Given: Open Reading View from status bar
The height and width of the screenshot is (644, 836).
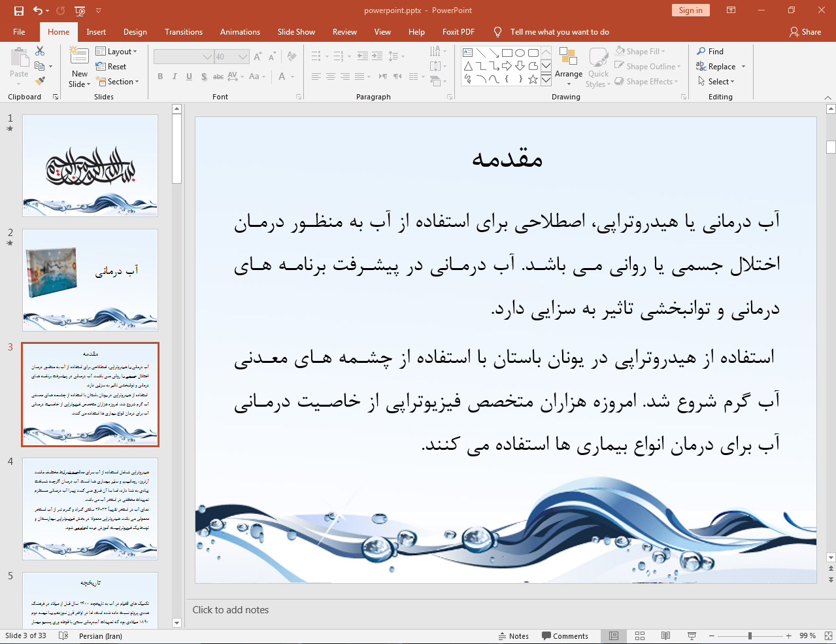Looking at the screenshot, I should (665, 636).
